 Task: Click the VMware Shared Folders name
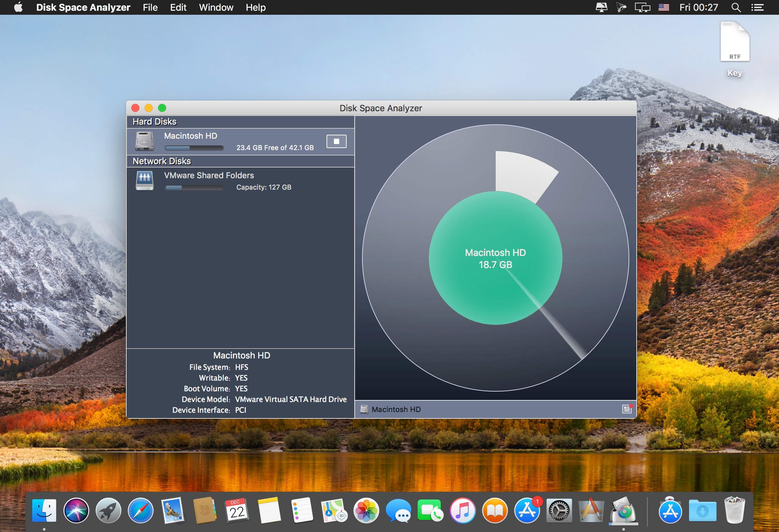tap(209, 175)
